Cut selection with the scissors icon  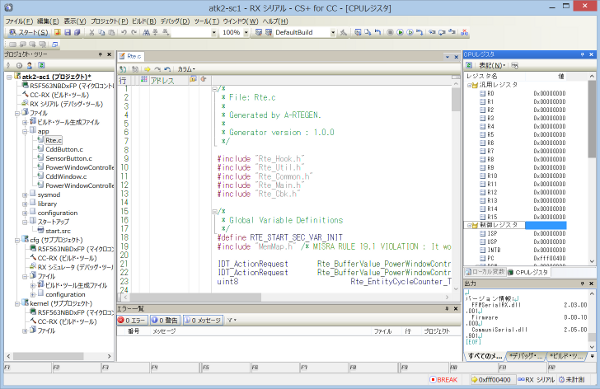coord(92,33)
